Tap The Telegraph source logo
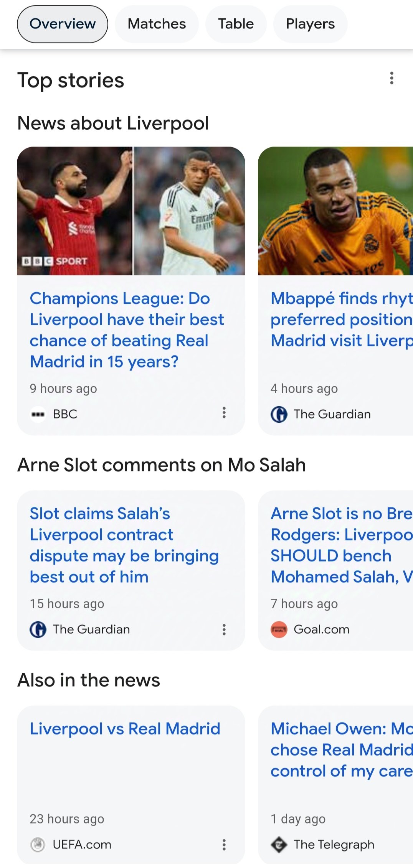Screen dimensions: 413x868 point(279,845)
